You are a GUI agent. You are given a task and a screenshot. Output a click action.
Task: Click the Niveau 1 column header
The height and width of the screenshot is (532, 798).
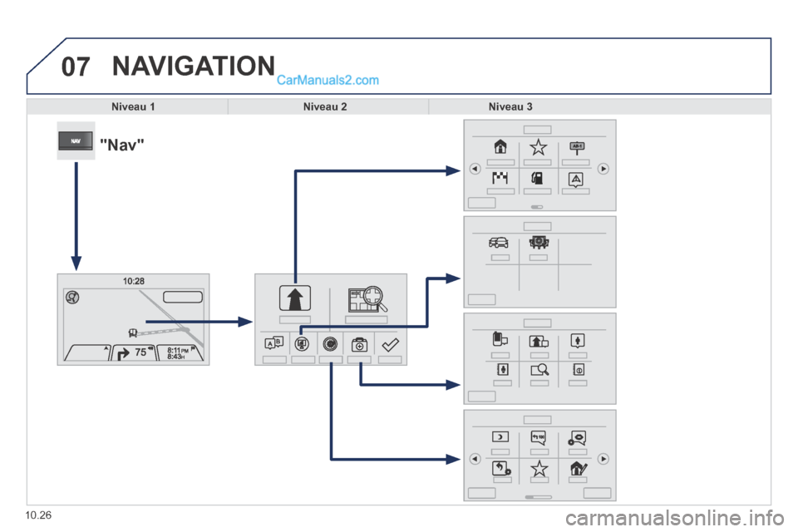tap(133, 106)
